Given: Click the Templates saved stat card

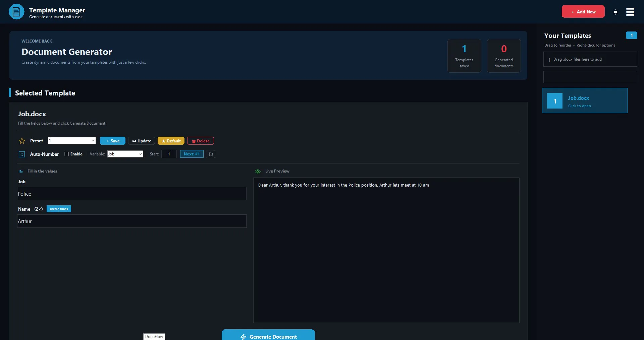Looking at the screenshot, I should [464, 56].
